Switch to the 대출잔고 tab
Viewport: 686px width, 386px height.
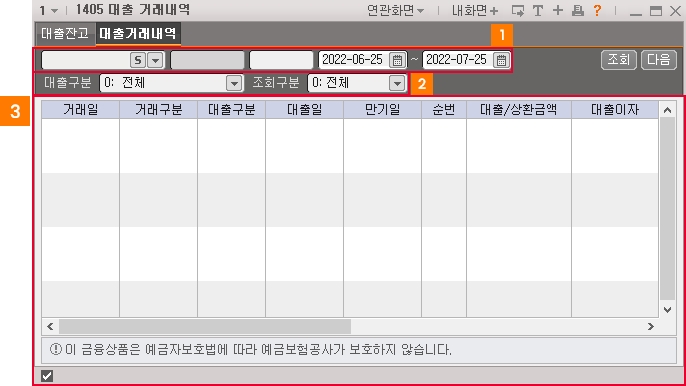65,33
